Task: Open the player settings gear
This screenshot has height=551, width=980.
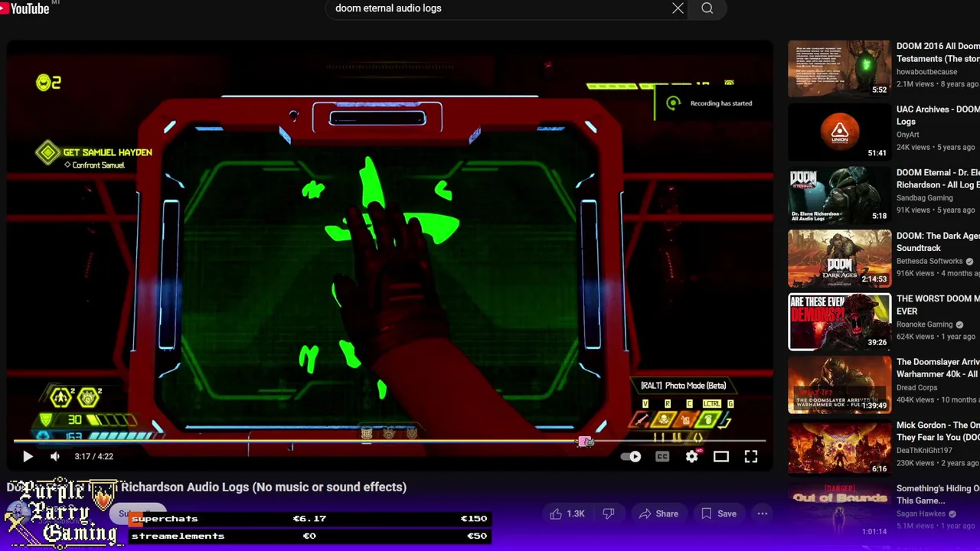Action: (x=691, y=457)
